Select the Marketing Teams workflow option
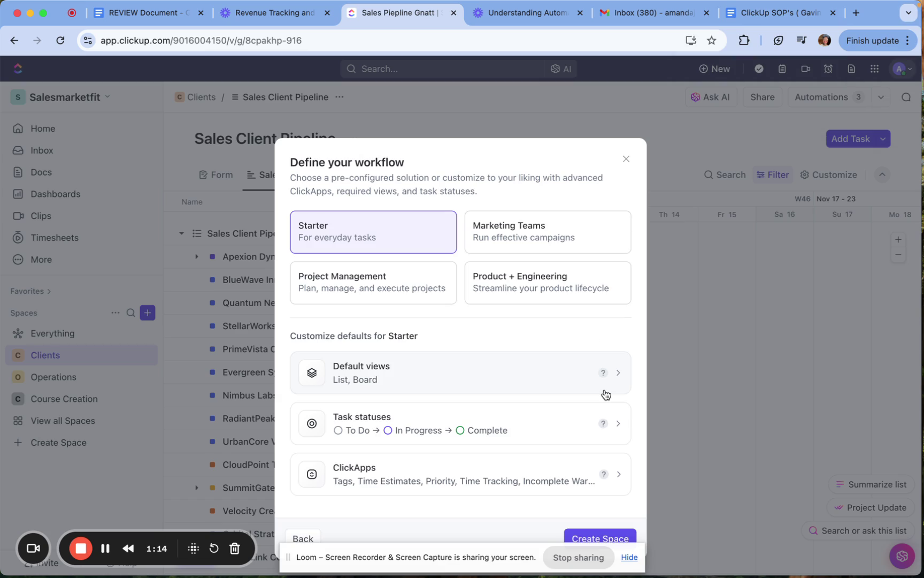This screenshot has width=924, height=578. click(x=547, y=232)
